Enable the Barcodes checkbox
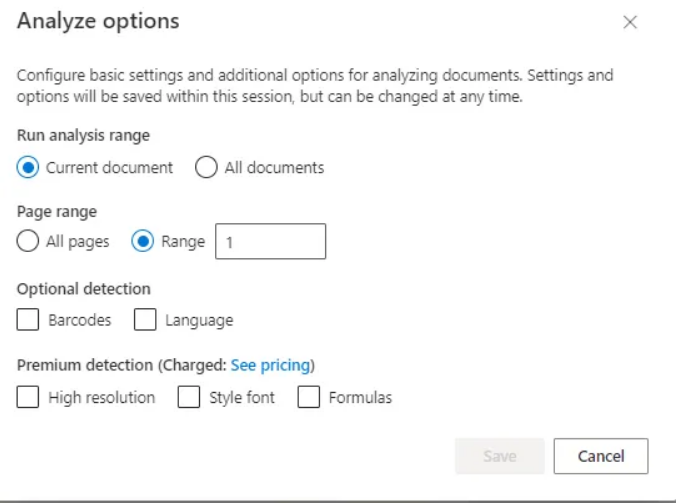Image resolution: width=680 pixels, height=504 pixels. pyautogui.click(x=28, y=320)
